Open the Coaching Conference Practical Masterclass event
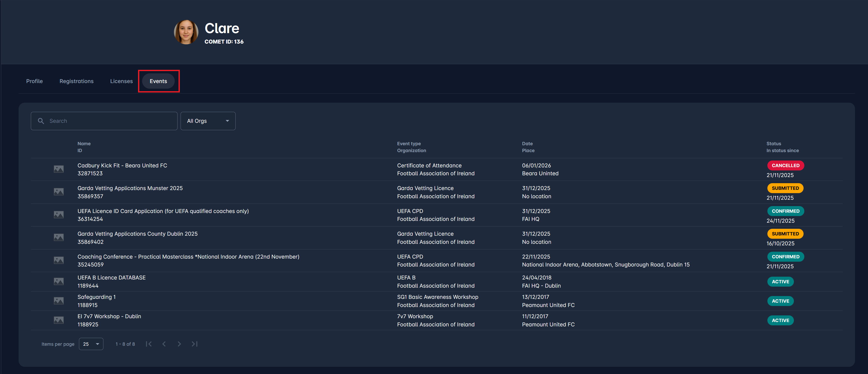Image resolution: width=868 pixels, height=374 pixels. tap(188, 257)
